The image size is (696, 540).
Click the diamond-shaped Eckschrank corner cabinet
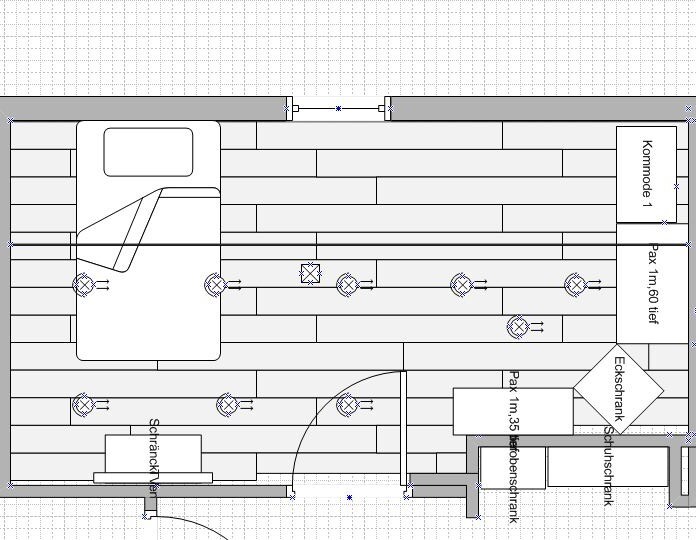click(619, 388)
